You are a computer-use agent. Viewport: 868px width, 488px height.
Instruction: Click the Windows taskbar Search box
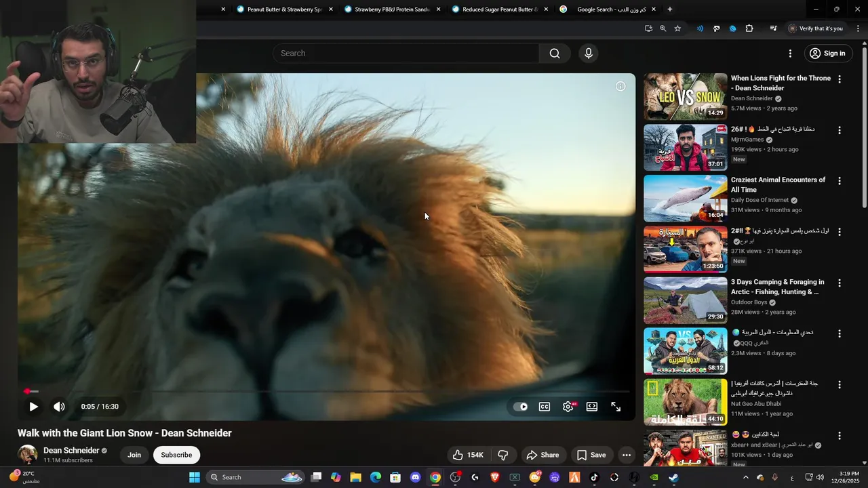pos(255,477)
